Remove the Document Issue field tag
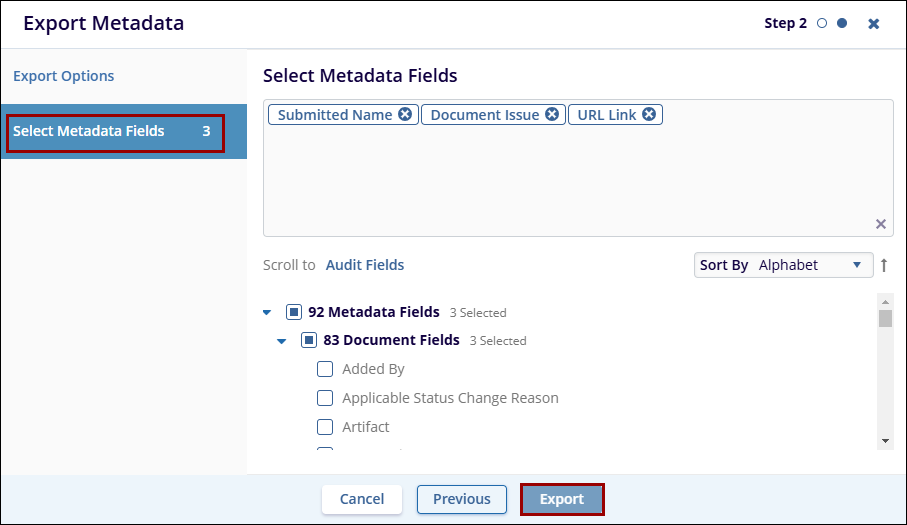 coord(551,115)
